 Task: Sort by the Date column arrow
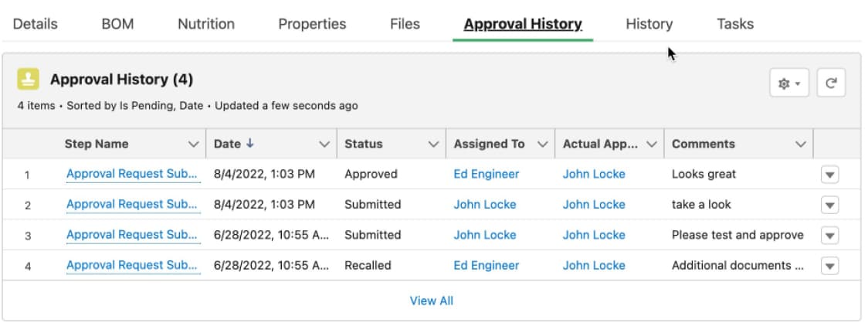[x=249, y=144]
